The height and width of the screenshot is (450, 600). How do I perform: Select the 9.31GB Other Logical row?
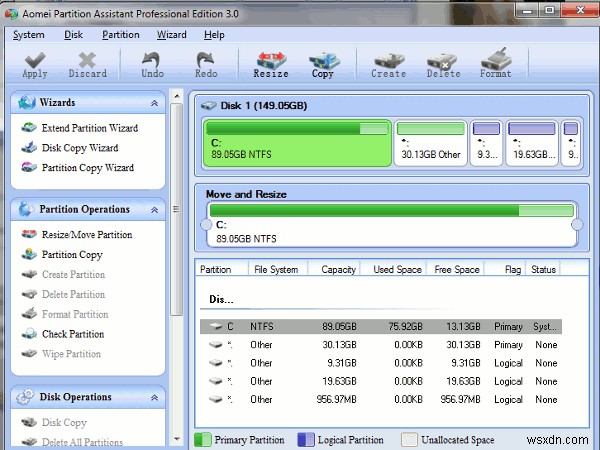(381, 363)
